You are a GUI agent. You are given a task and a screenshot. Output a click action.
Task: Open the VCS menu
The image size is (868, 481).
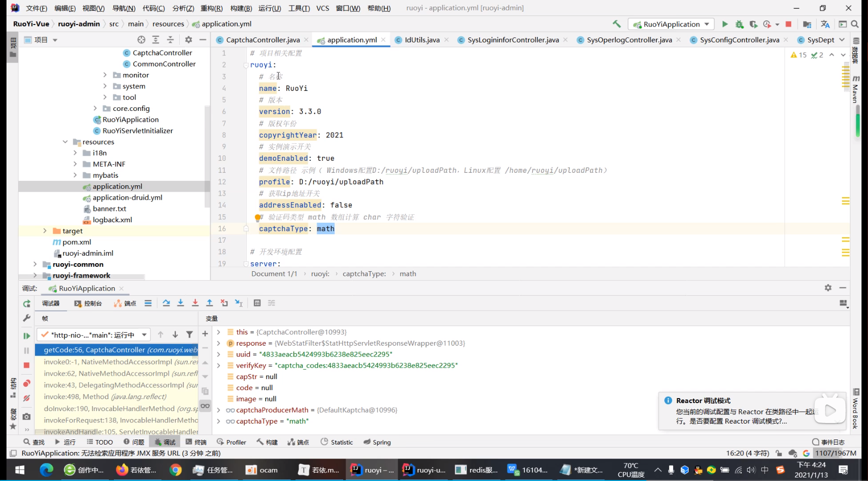pyautogui.click(x=323, y=8)
